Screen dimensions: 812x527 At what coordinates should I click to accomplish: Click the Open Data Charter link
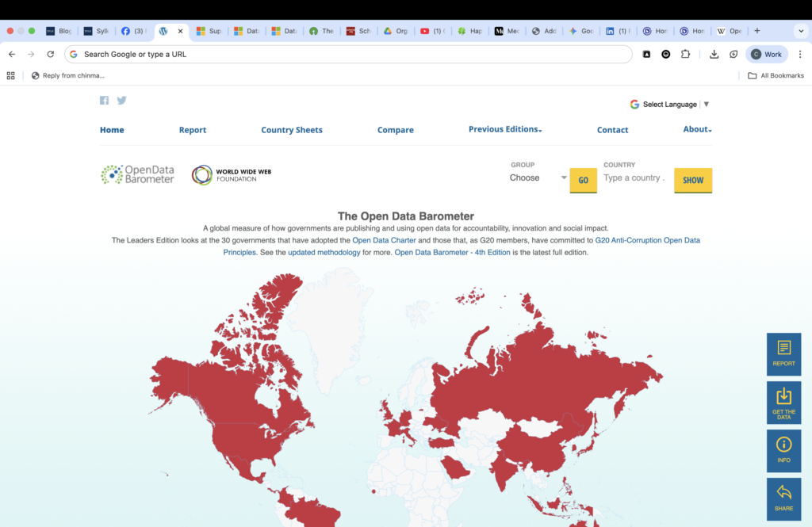pyautogui.click(x=384, y=240)
